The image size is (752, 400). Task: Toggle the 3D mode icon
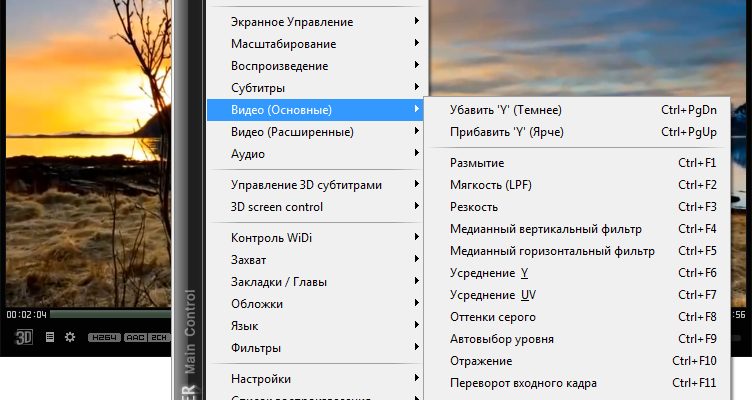(24, 337)
